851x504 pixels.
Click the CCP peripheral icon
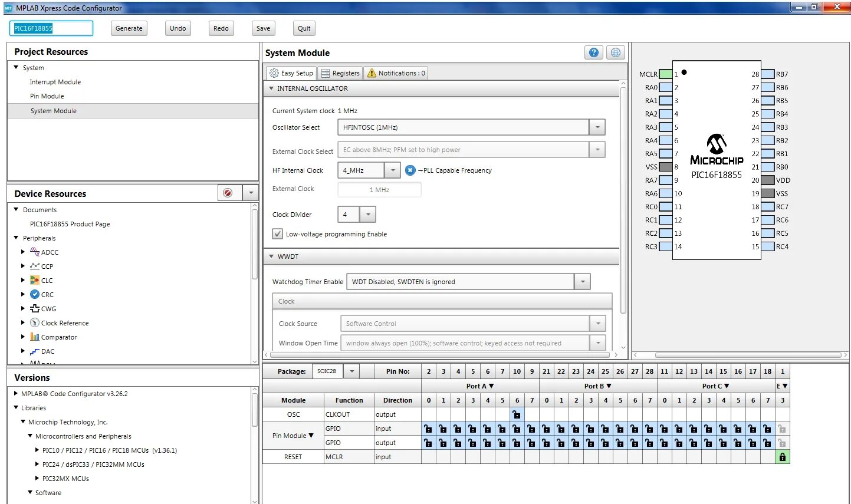35,266
